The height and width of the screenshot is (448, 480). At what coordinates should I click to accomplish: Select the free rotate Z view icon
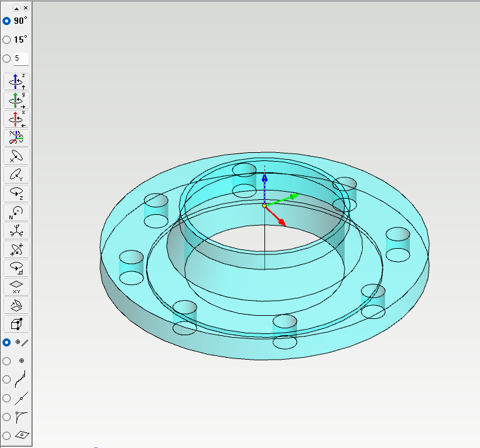pos(16,194)
